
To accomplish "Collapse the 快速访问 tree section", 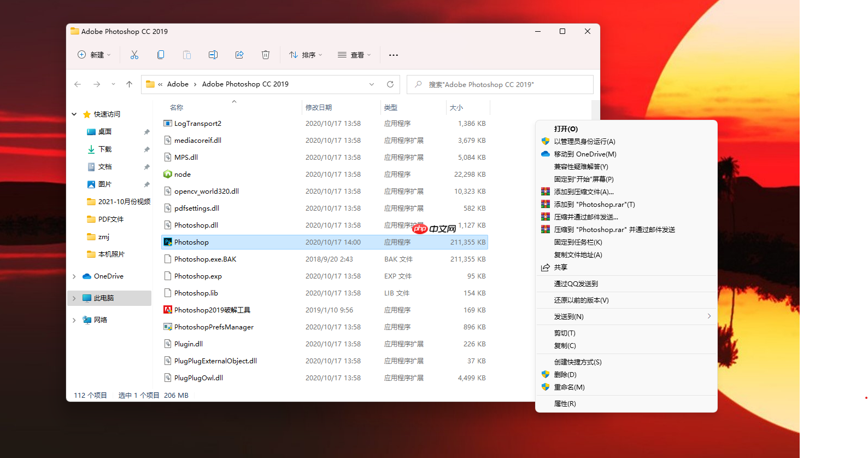I will (74, 114).
